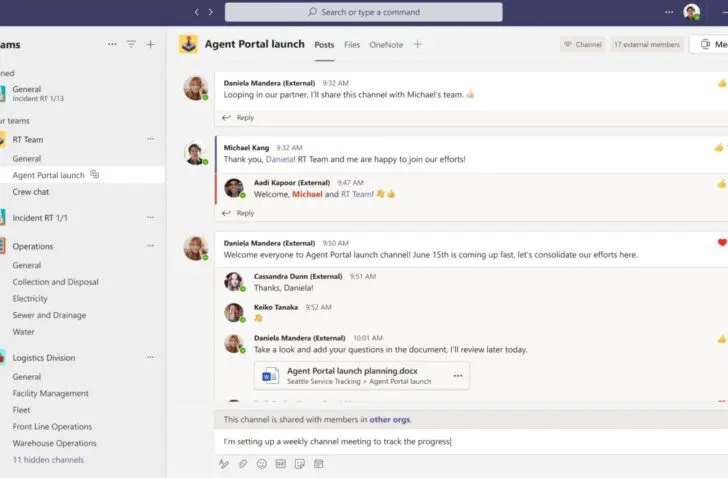Open the Format text options
728x478 pixels.
pyautogui.click(x=224, y=464)
